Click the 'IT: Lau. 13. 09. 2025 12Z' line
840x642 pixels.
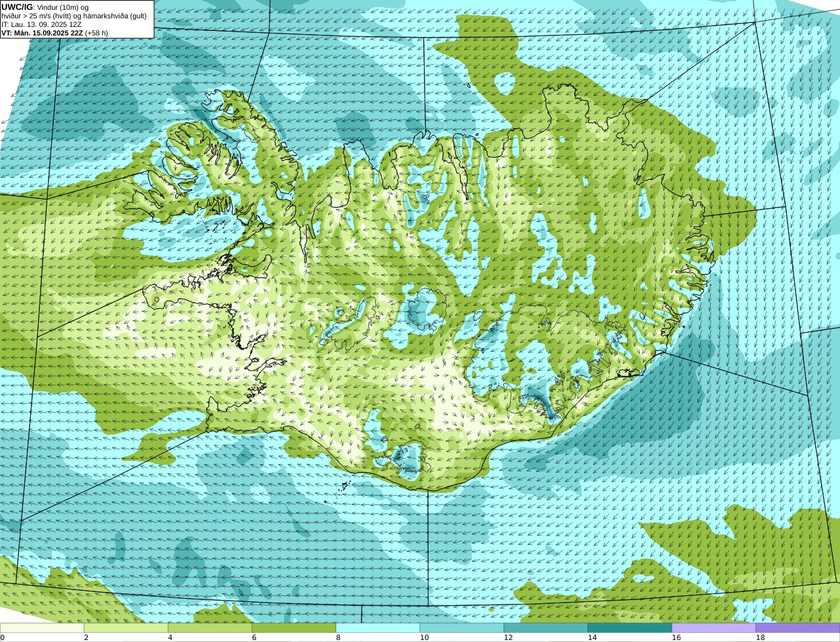click(41, 24)
